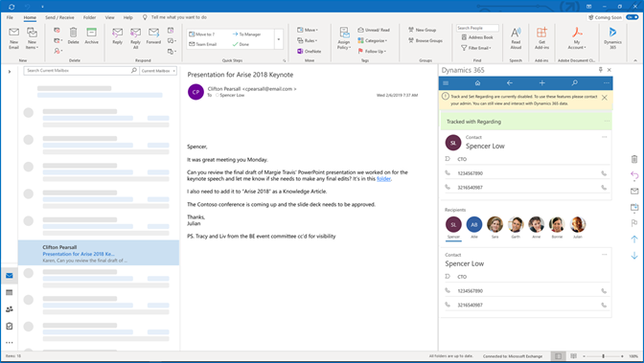Screen dimensions: 644x363
Task: Send to OneNote
Action: [310, 52]
